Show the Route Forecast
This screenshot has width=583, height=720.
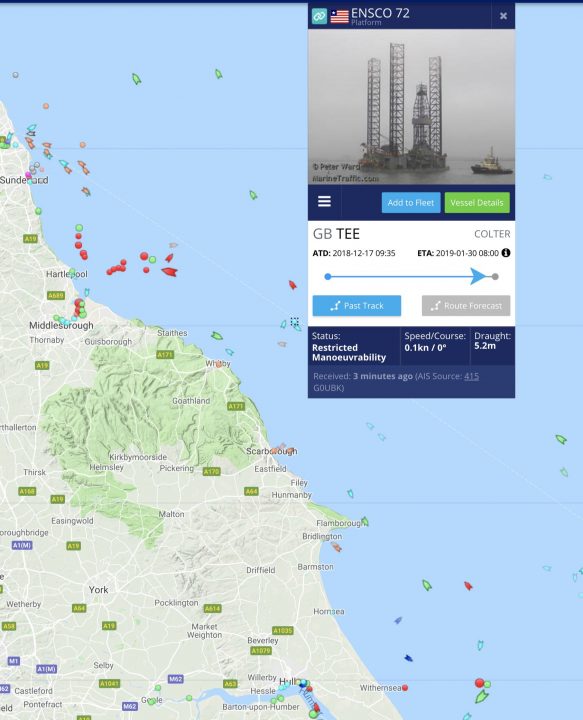coord(466,306)
